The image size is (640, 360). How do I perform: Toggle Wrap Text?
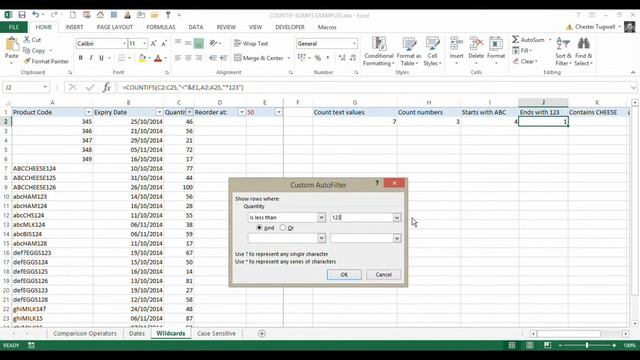(x=251, y=43)
